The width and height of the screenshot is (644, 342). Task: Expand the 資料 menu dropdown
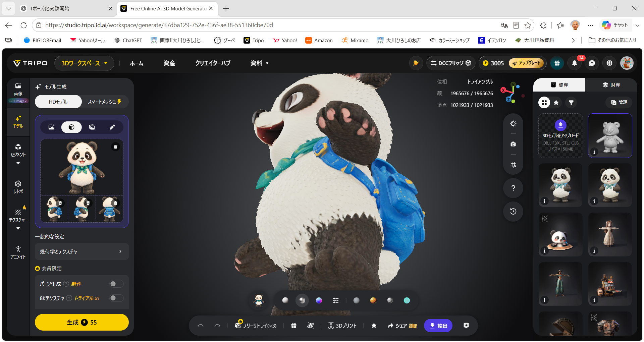tap(259, 63)
